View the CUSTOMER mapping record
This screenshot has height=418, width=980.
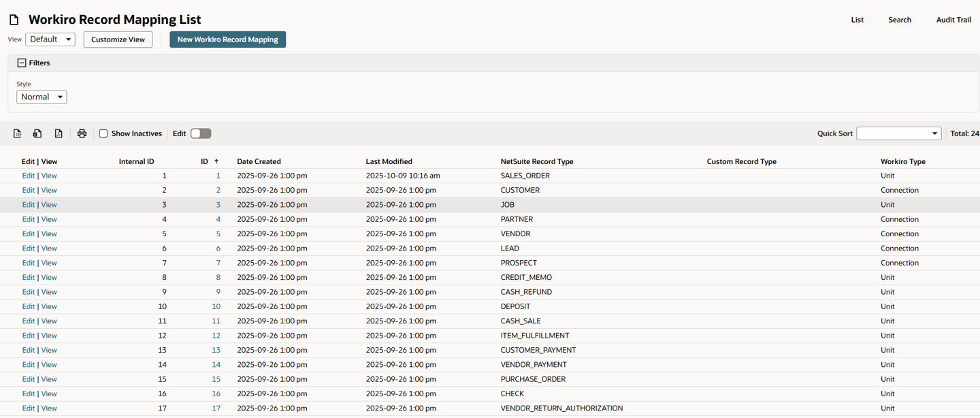click(x=48, y=190)
